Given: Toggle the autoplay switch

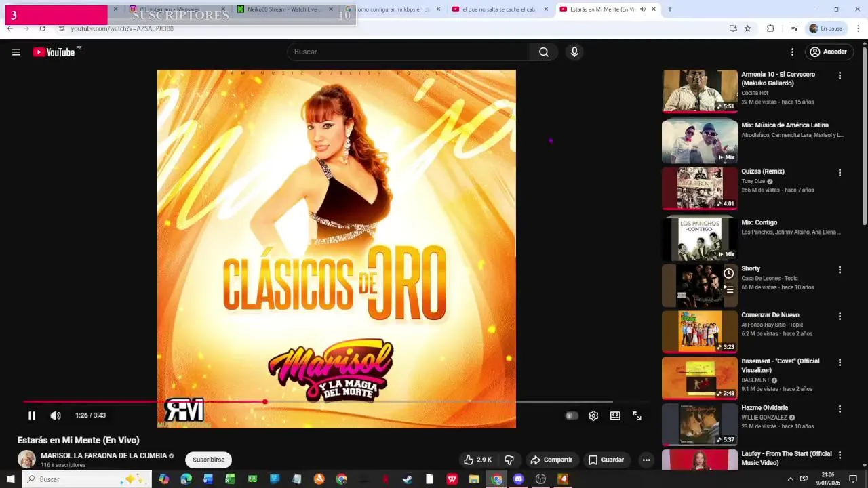Looking at the screenshot, I should click(x=572, y=416).
